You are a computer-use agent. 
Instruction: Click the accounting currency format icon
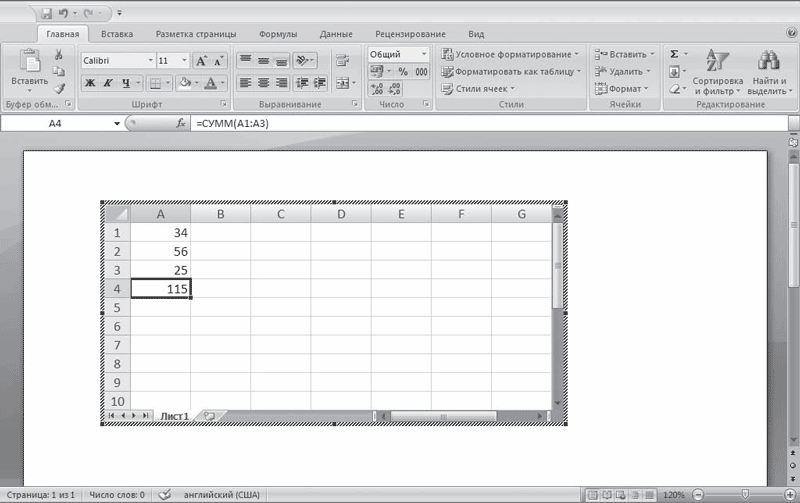[377, 71]
